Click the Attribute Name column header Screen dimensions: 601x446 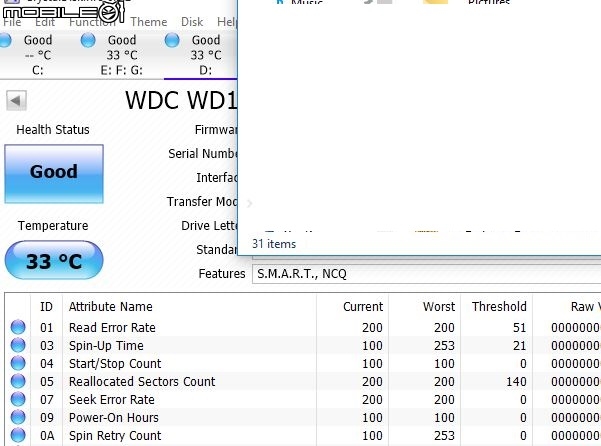click(189, 307)
